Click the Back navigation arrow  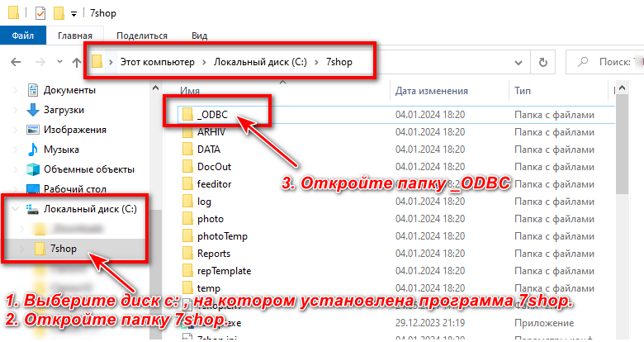[16, 62]
